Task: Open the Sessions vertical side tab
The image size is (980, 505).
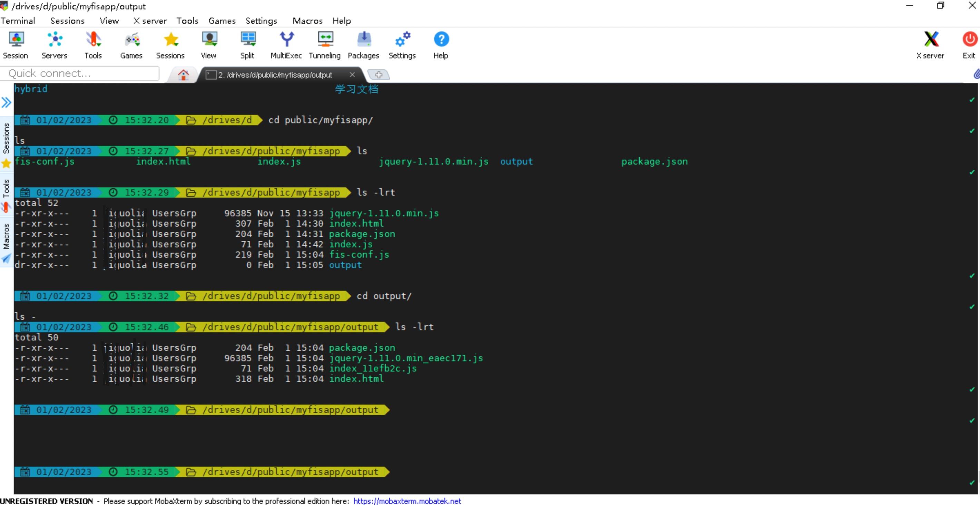Action: (x=6, y=138)
